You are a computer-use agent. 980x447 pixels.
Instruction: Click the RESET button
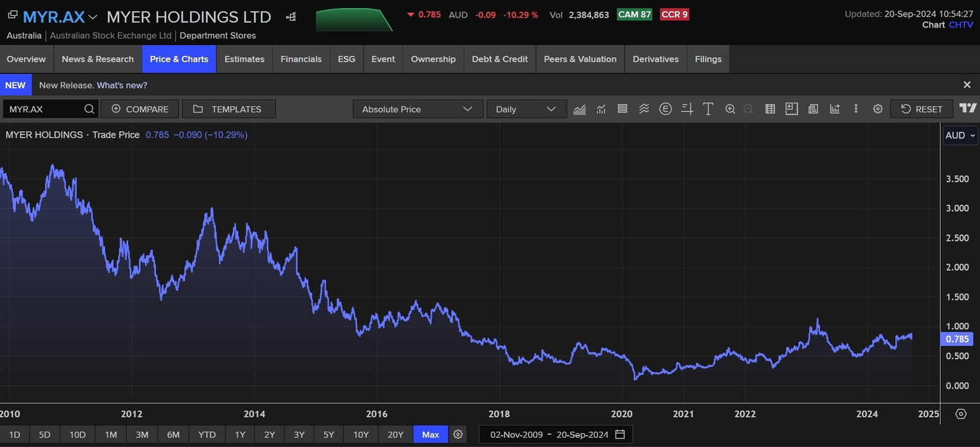(922, 109)
